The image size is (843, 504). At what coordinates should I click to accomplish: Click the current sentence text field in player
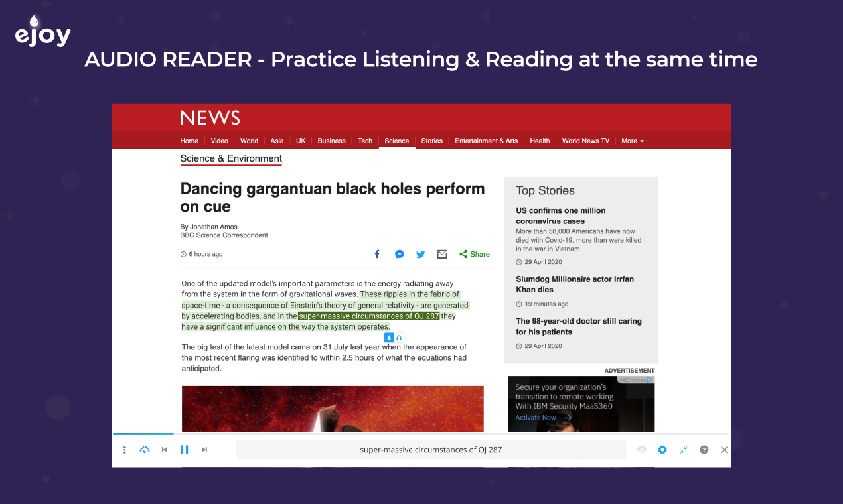[x=431, y=450]
